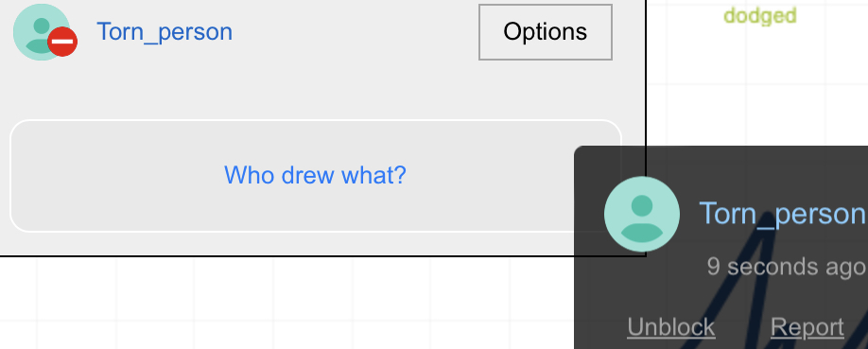This screenshot has height=349, width=868.
Task: Click the green 'dodged' label
Action: coord(760,15)
